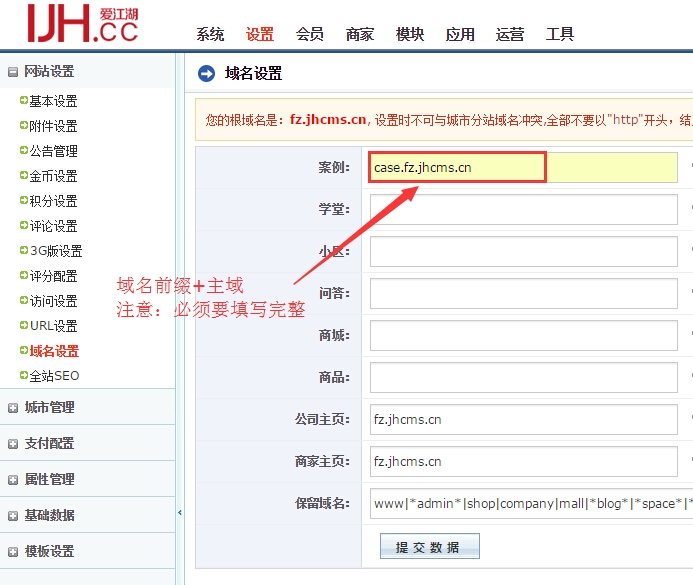Image resolution: width=693 pixels, height=585 pixels.
Task: Click the blue arrow icon beside 域名设置 heading
Action: point(207,73)
